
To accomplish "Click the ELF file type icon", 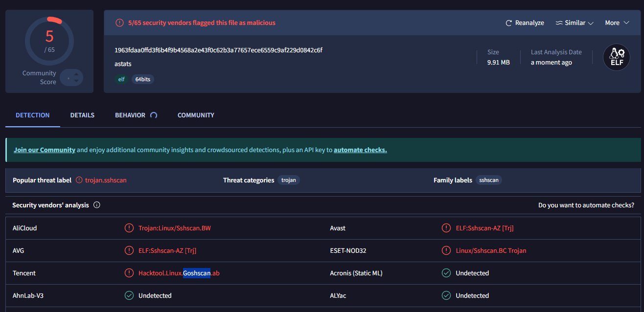I will pos(616,57).
